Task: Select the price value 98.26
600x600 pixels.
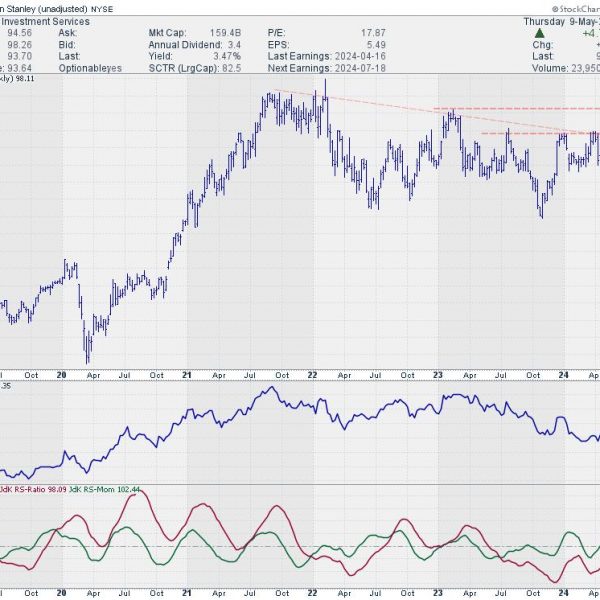Action: [x=20, y=45]
